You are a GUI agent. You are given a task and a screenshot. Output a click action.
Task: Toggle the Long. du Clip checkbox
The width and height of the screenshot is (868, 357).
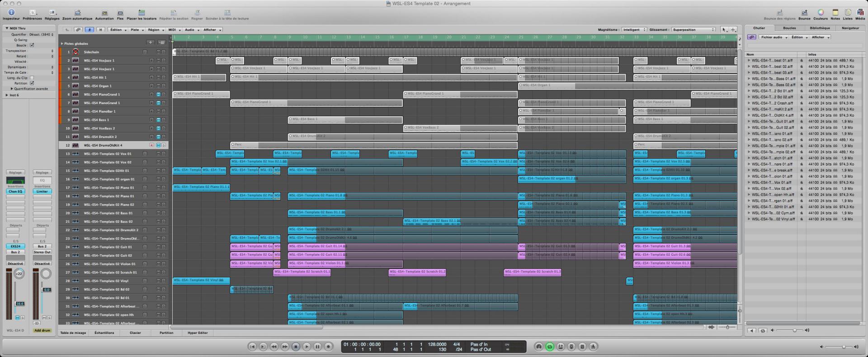32,78
